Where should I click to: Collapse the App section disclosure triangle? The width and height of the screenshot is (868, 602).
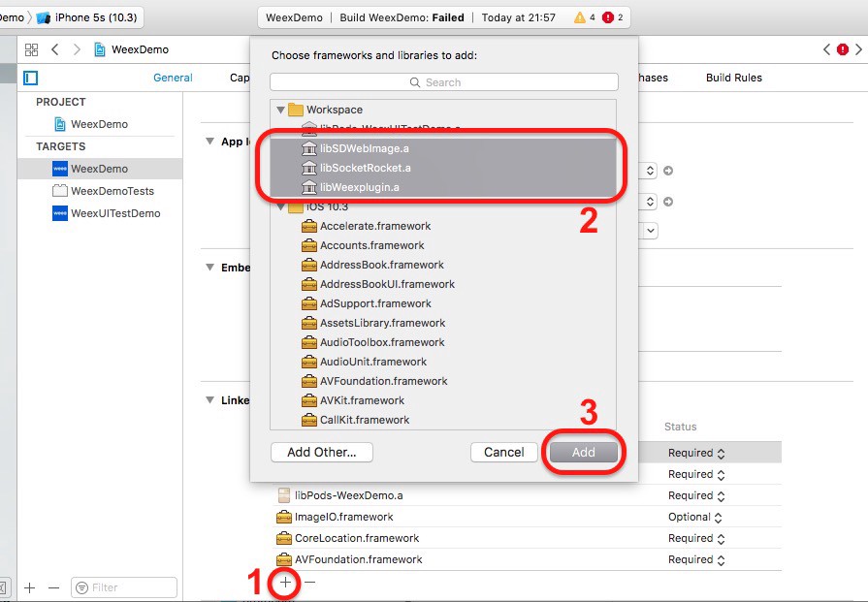tap(209, 142)
